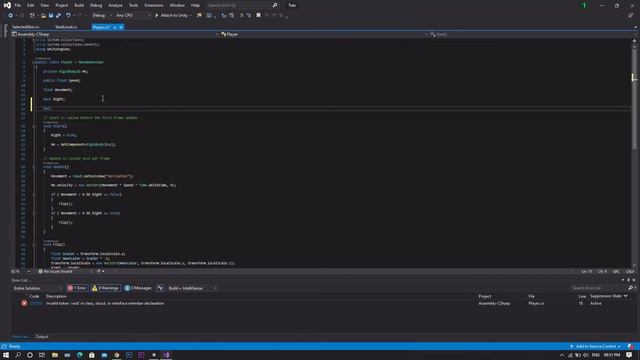The image size is (640, 360).
Task: Click the Undo arrow icon
Action: [68, 16]
